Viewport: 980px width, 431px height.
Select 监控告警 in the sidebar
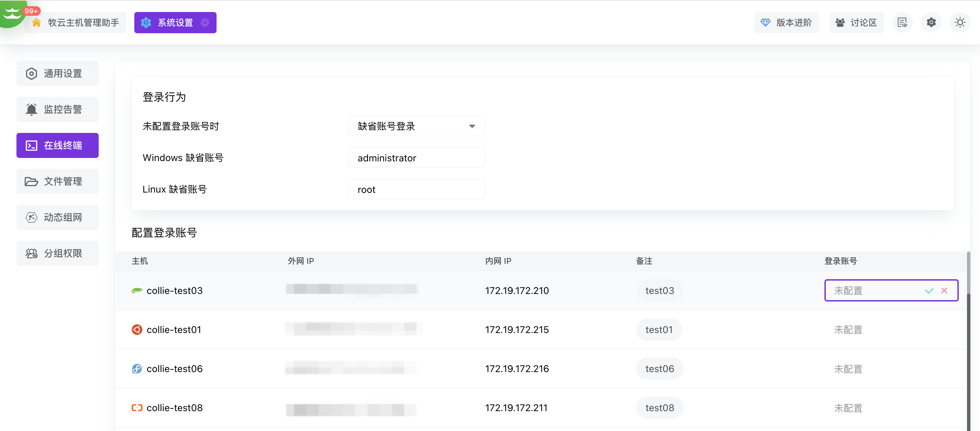[58, 110]
